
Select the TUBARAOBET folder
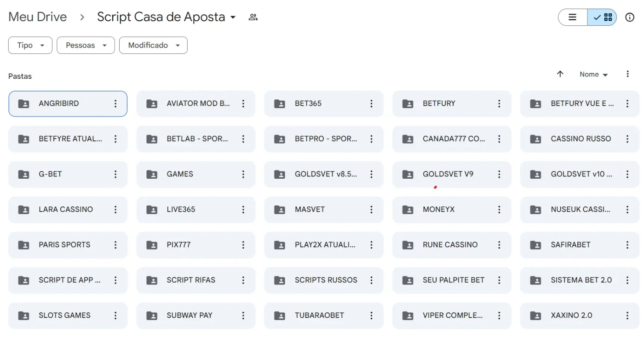pyautogui.click(x=323, y=316)
